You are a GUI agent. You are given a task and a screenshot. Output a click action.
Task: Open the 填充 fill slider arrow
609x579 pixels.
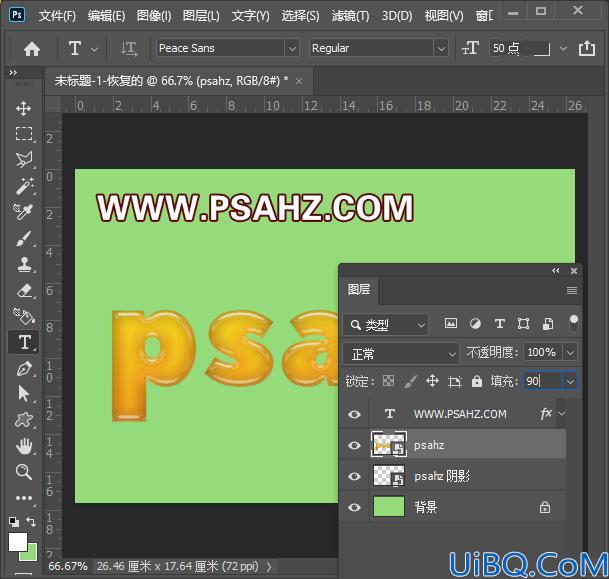(570, 381)
